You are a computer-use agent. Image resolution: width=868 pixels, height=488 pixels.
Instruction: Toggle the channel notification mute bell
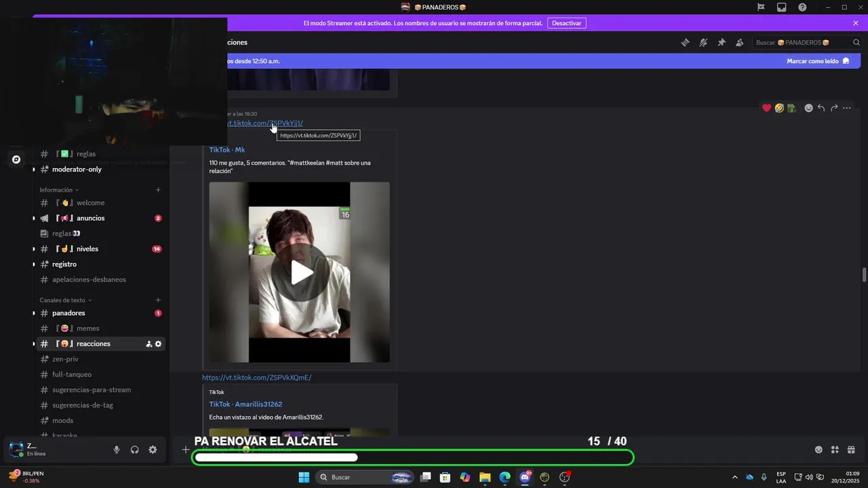pyautogui.click(x=703, y=42)
